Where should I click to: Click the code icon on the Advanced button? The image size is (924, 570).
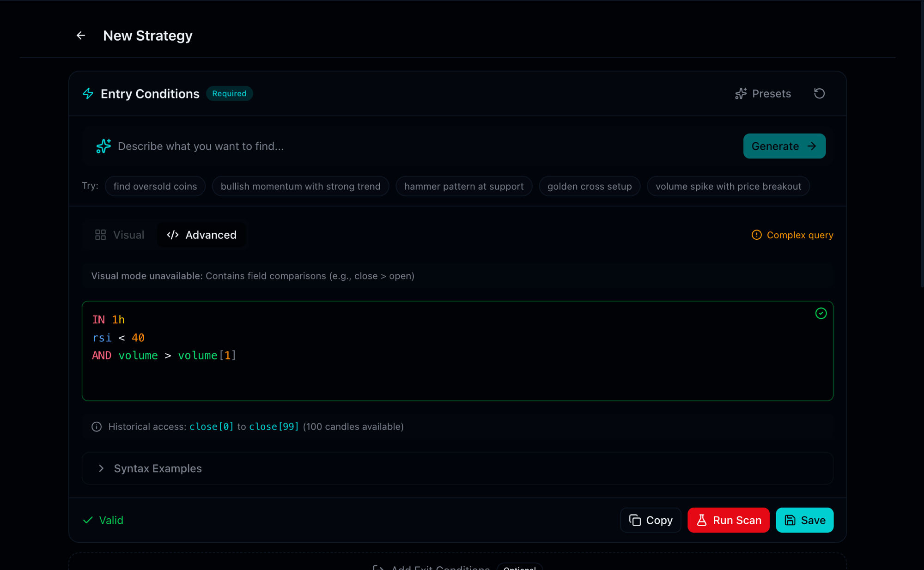[x=172, y=235]
